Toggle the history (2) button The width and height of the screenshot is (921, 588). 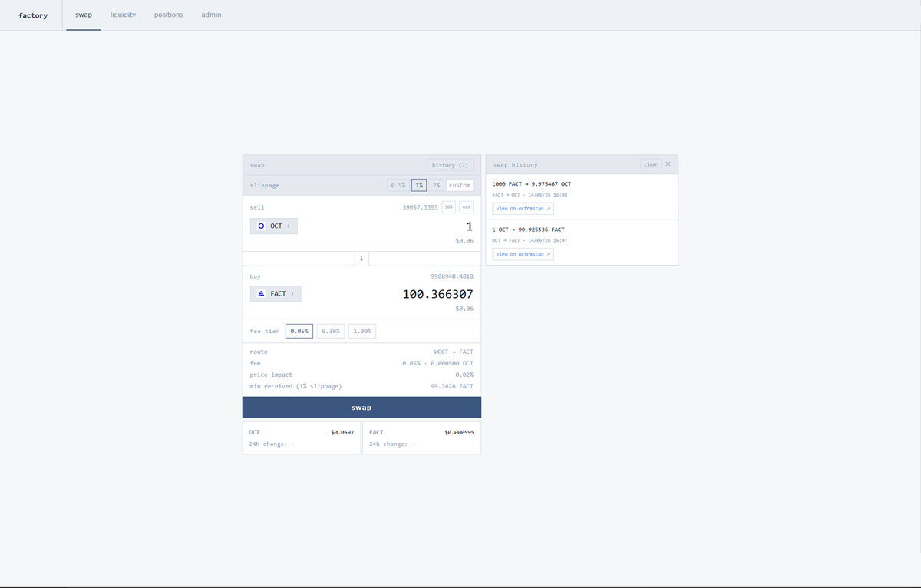point(451,165)
